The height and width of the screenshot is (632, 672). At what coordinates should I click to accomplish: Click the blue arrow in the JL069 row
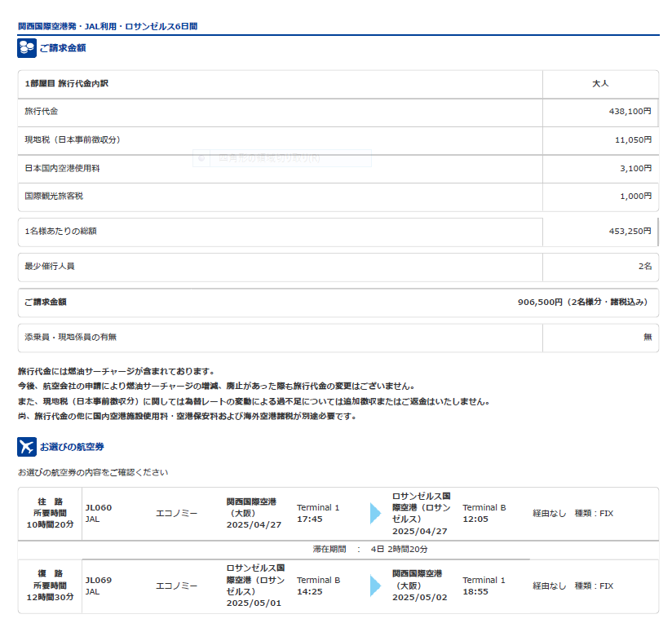point(375,586)
